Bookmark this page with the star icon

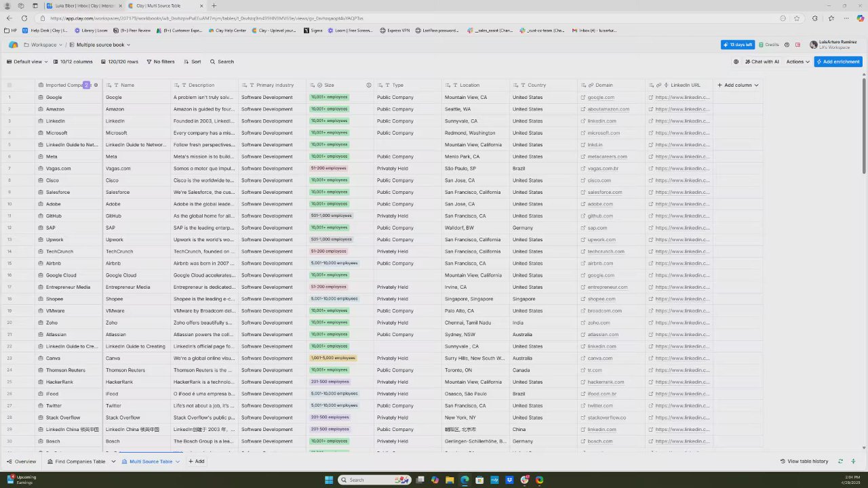(x=797, y=18)
